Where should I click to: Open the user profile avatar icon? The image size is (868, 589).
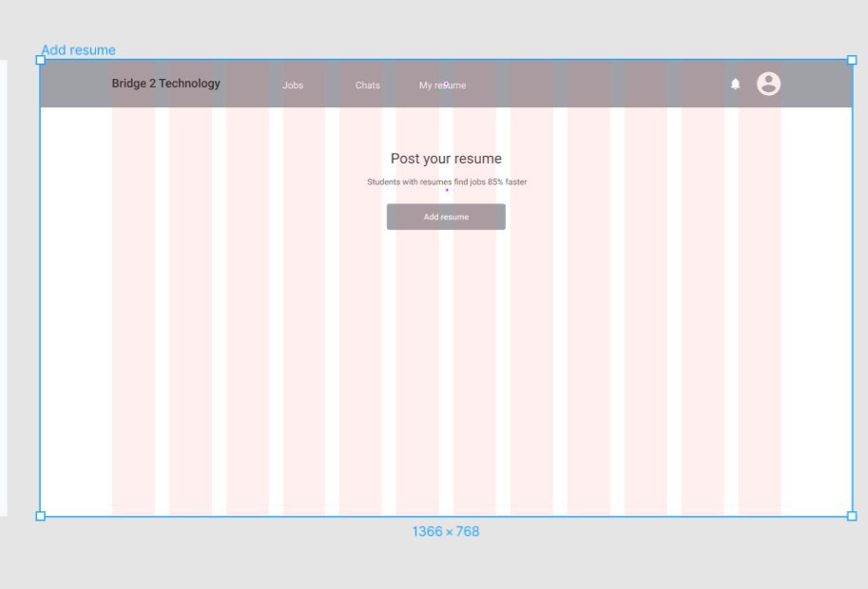click(x=768, y=84)
